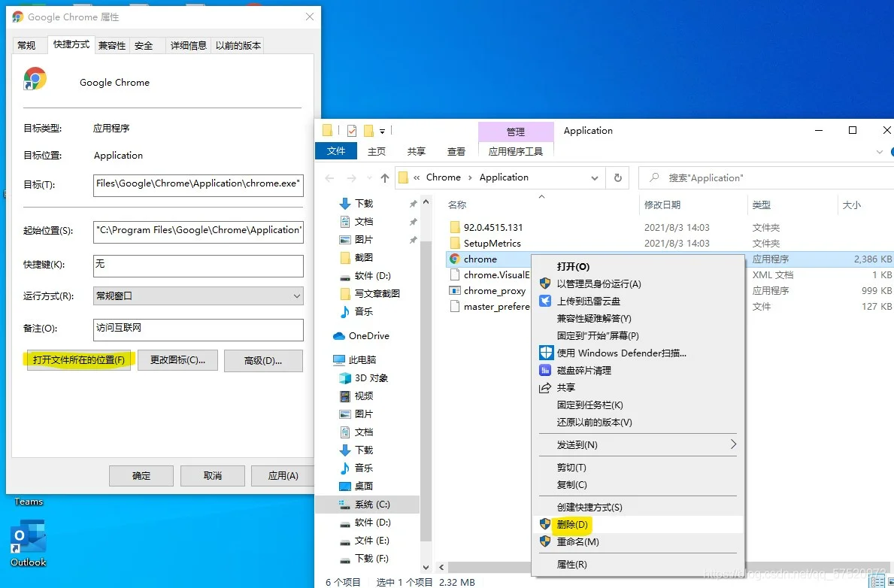The height and width of the screenshot is (588, 894).
Task: Select the 文件 (E:) drive
Action: point(365,540)
